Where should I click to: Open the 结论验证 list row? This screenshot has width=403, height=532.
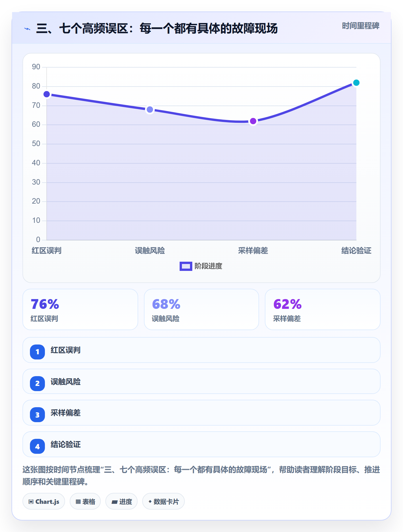tap(201, 444)
